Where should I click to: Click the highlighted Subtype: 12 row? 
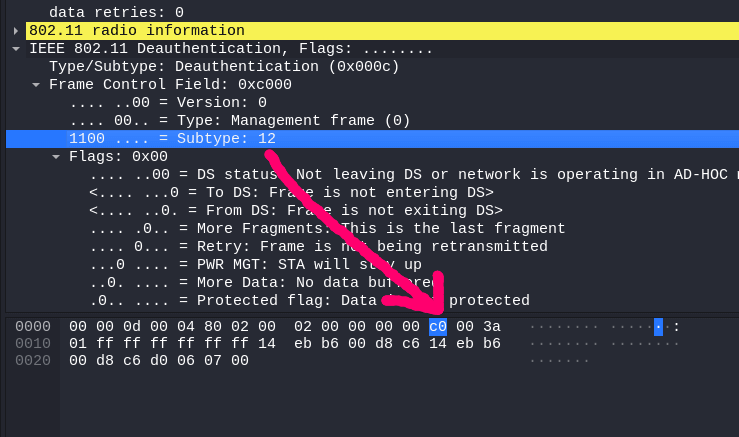172,138
